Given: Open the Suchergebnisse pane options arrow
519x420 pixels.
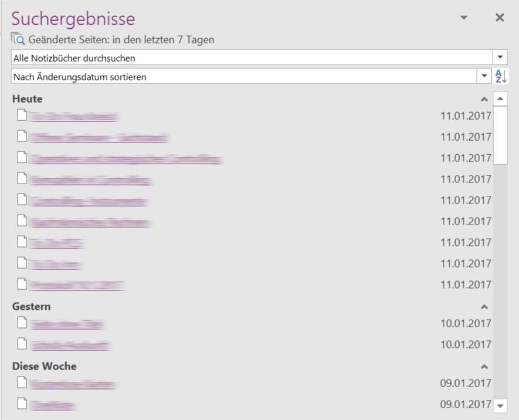Looking at the screenshot, I should 464,18.
